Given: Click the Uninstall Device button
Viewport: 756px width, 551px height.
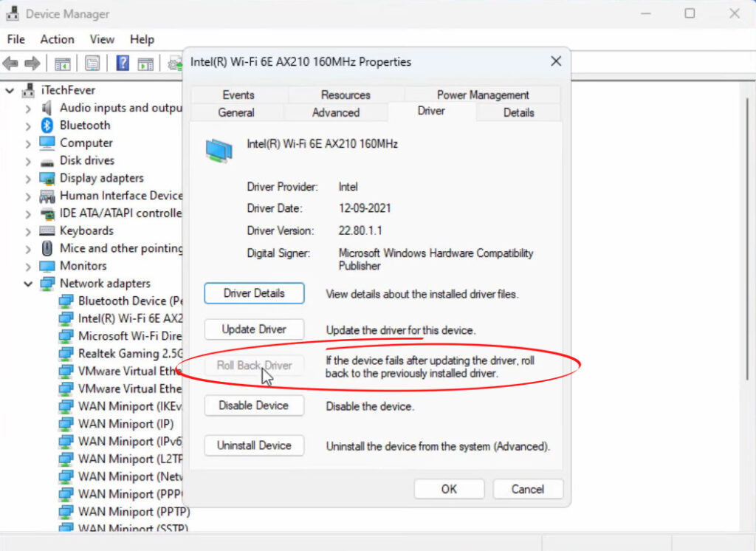Looking at the screenshot, I should (254, 445).
